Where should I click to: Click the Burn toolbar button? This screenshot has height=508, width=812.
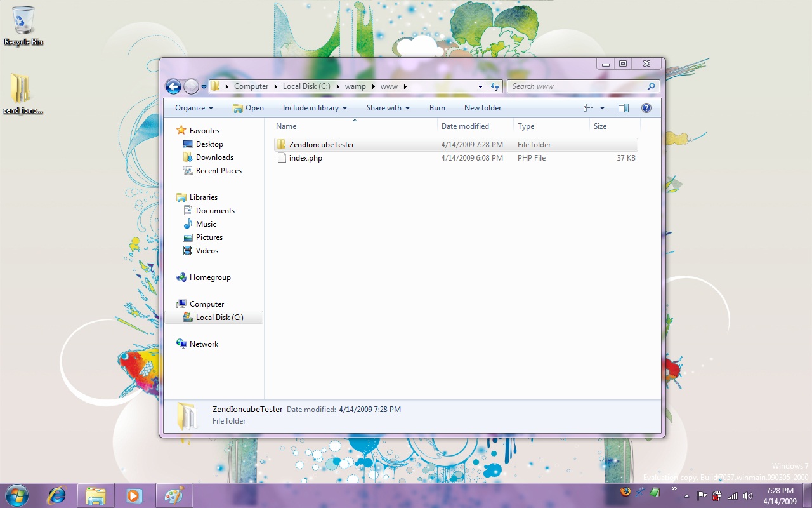[437, 108]
